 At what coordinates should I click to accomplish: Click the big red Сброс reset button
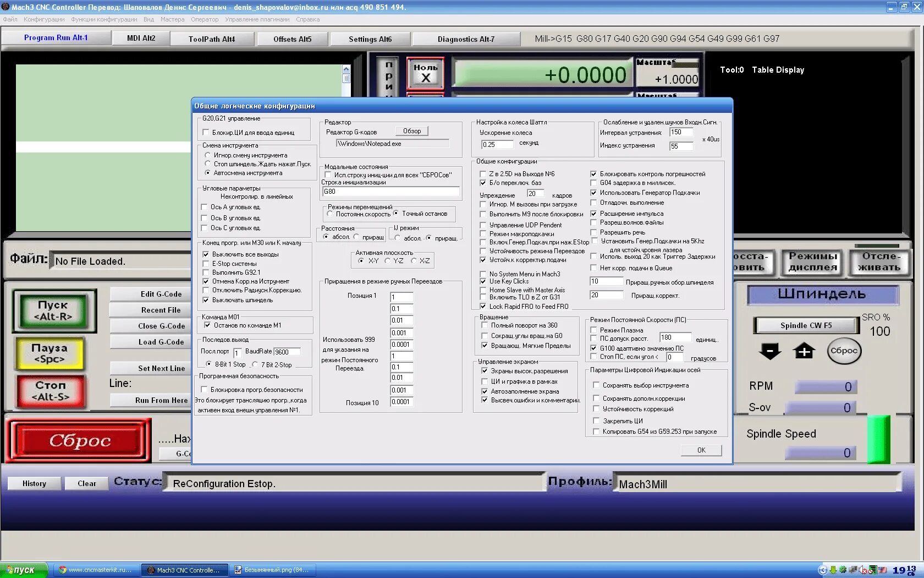[x=79, y=440]
